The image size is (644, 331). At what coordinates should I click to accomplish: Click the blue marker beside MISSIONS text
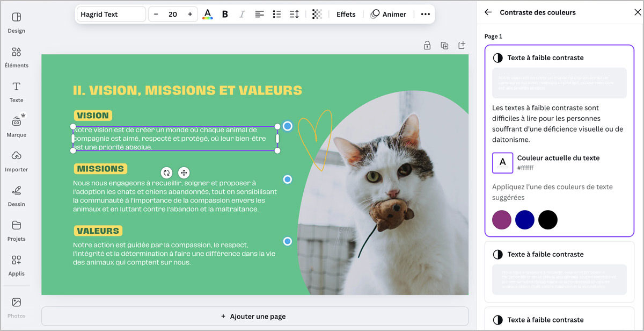[288, 179]
